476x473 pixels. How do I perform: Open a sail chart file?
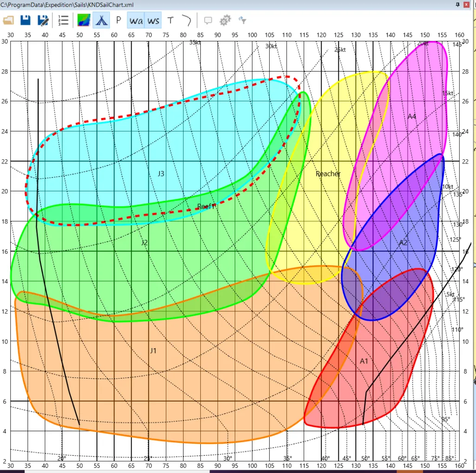pos(8,20)
